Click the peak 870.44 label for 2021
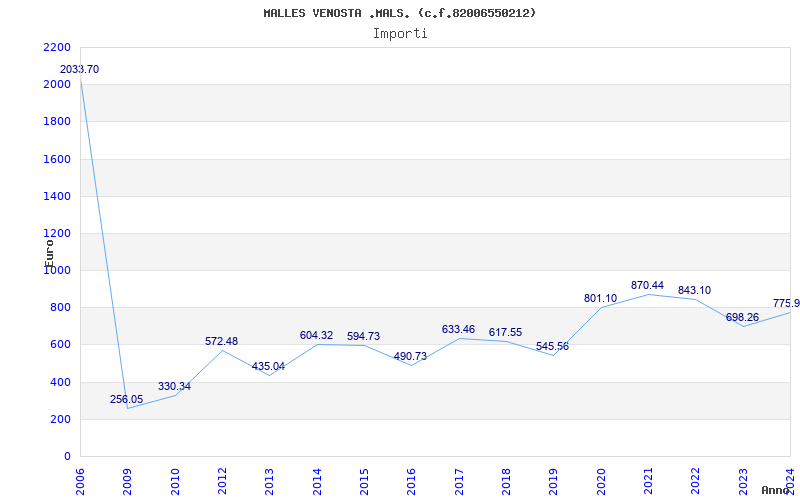The height and width of the screenshot is (500, 800). [x=647, y=285]
